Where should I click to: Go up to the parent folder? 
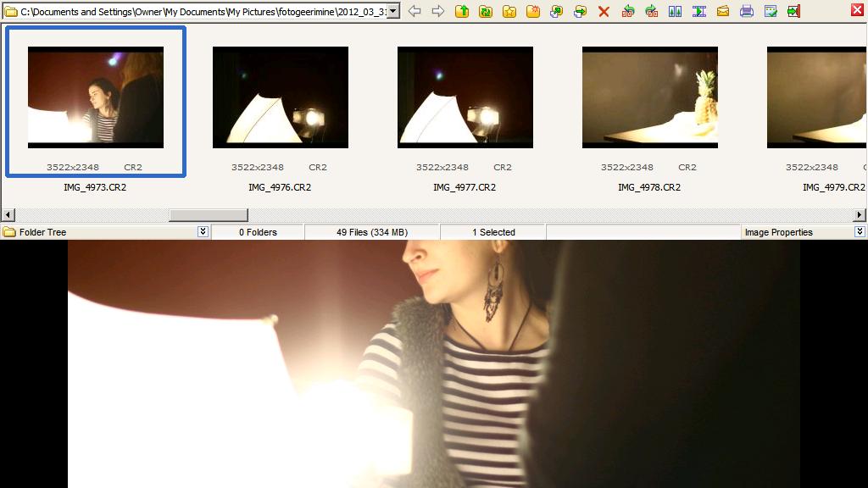coord(462,11)
